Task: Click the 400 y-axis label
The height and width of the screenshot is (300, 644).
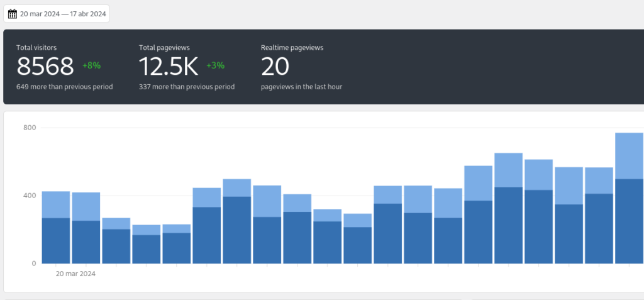Action: 30,196
